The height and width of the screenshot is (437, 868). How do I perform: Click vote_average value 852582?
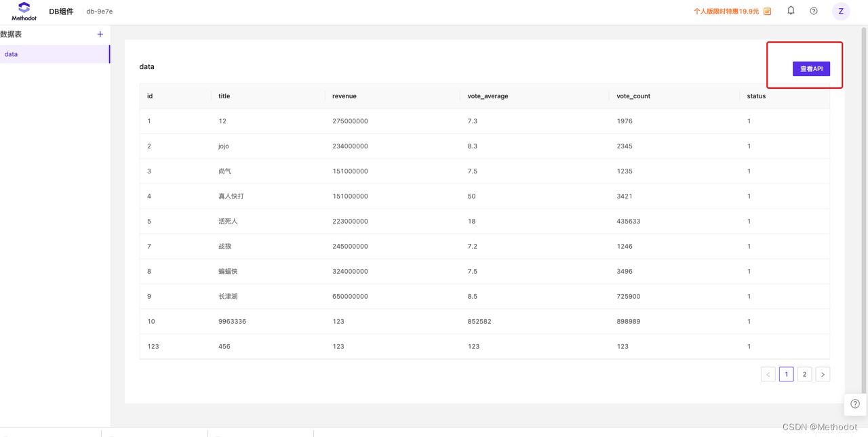(x=479, y=322)
